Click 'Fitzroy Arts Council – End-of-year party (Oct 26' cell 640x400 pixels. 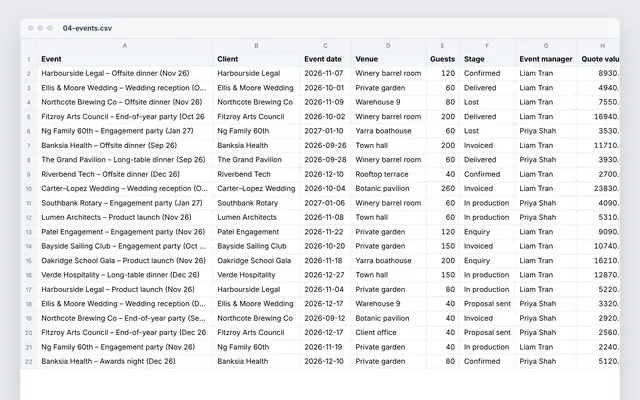pyautogui.click(x=125, y=116)
